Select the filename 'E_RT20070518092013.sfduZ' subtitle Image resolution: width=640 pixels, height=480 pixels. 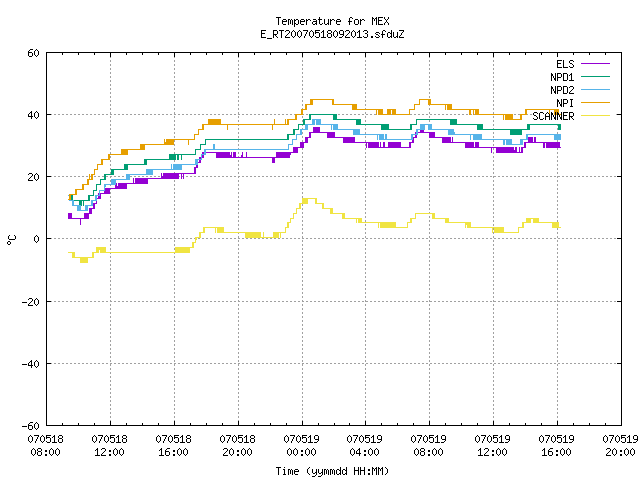[x=332, y=34]
